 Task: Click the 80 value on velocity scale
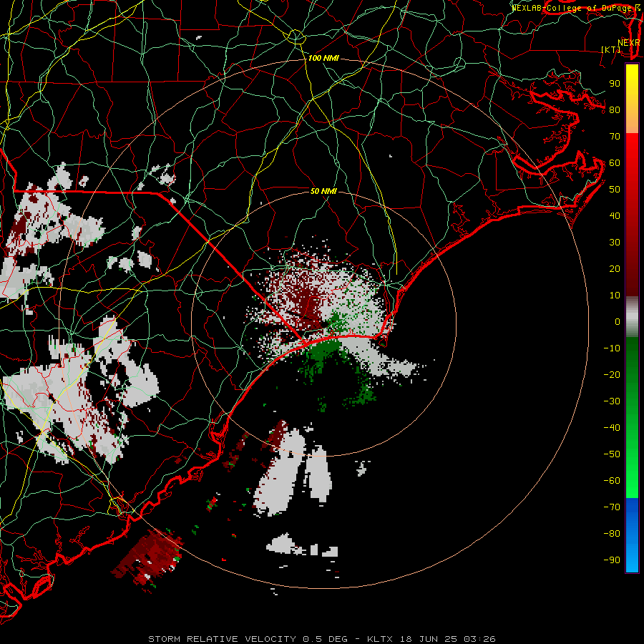click(615, 110)
